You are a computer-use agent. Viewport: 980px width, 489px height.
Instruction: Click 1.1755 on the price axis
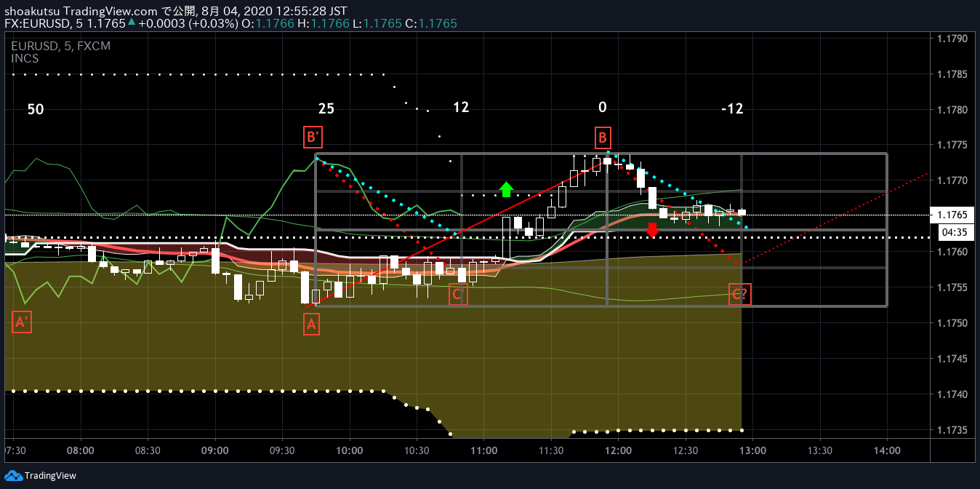[x=952, y=287]
